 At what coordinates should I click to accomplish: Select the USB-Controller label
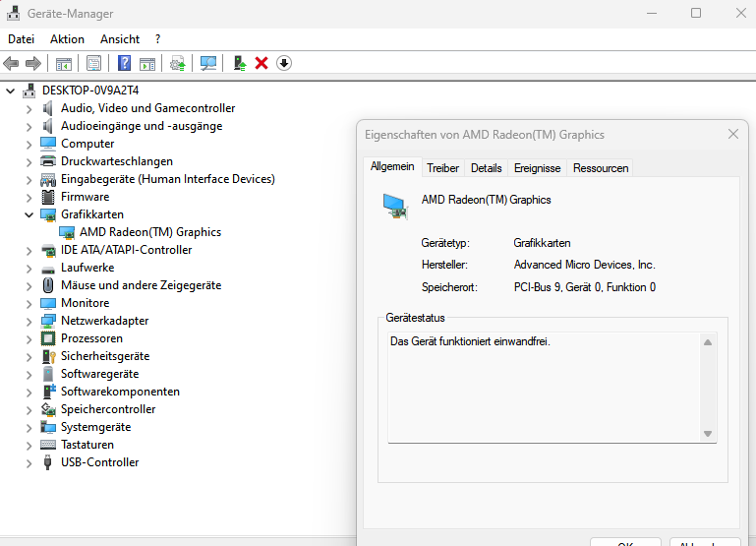[100, 462]
